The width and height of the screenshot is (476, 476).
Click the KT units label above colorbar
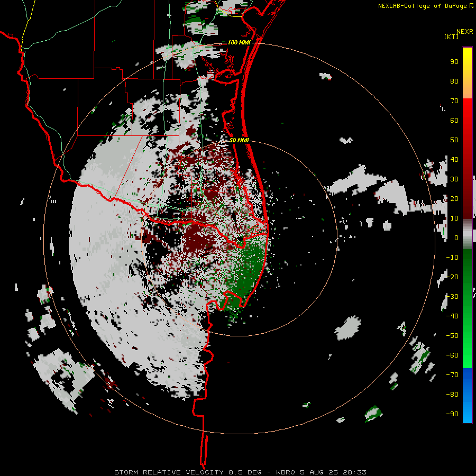point(451,36)
